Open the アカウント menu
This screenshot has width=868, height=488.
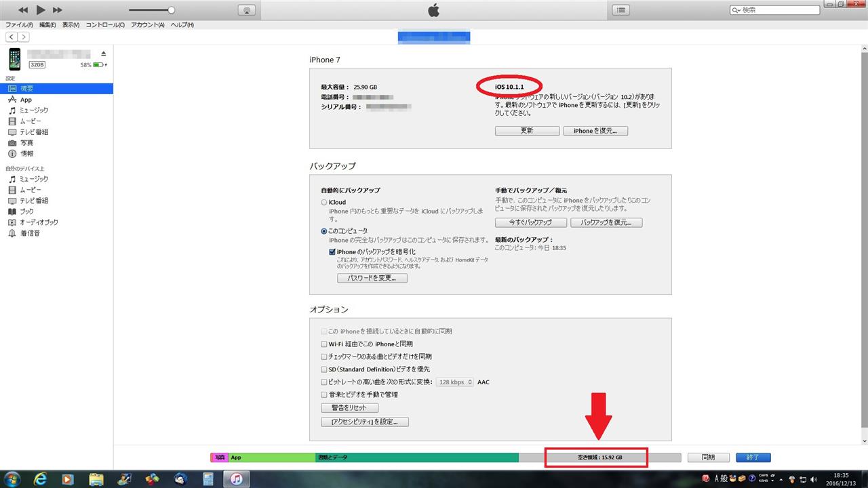click(148, 25)
